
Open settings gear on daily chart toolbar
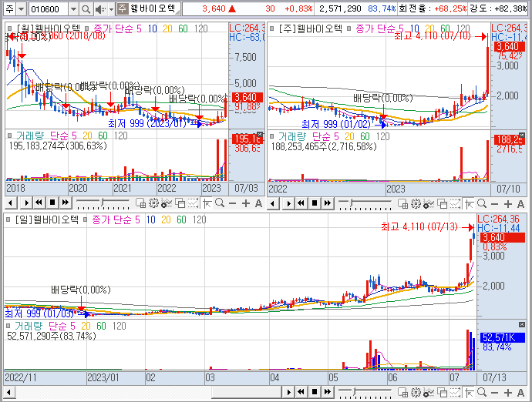[x=416, y=392]
